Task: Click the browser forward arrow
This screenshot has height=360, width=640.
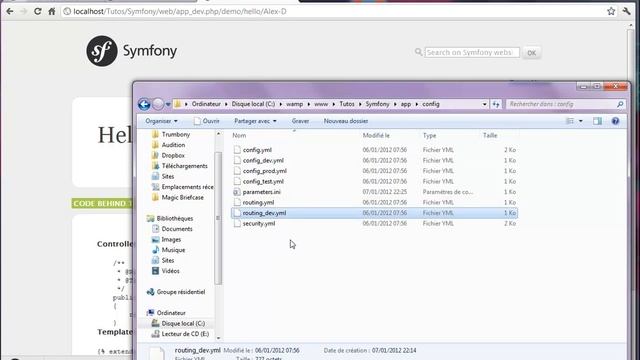Action: (x=24, y=11)
